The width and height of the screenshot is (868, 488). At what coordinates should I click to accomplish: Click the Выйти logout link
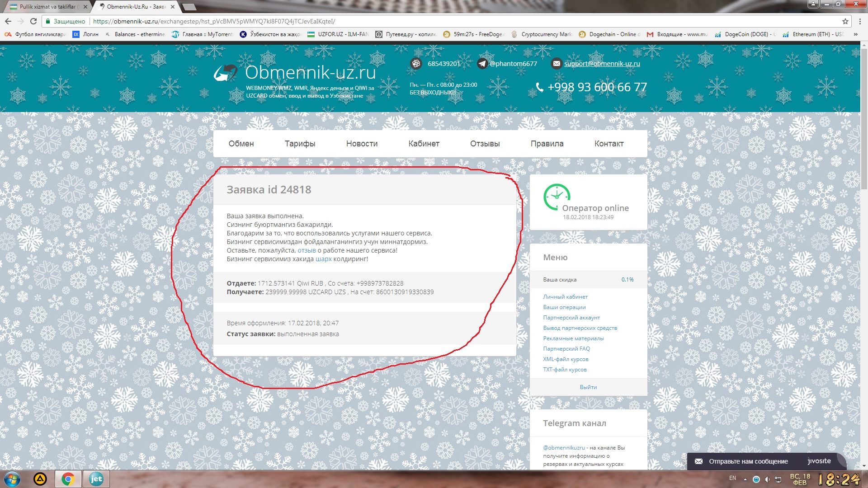click(x=588, y=387)
